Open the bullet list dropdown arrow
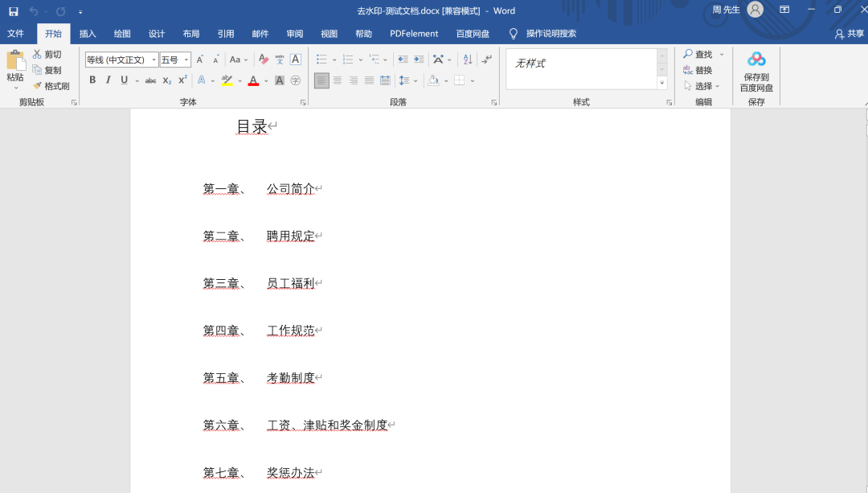Image resolution: width=868 pixels, height=493 pixels. pos(334,60)
